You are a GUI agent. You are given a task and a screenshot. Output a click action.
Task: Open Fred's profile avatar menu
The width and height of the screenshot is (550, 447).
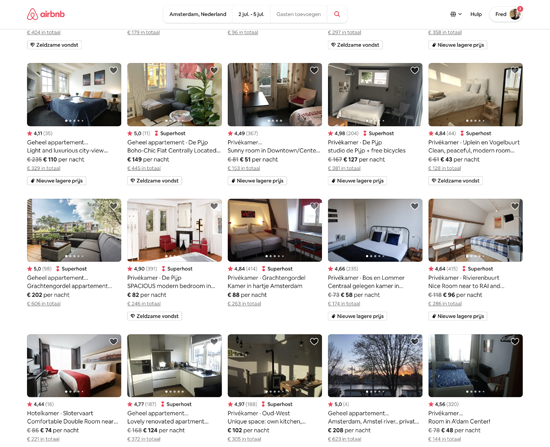point(515,14)
